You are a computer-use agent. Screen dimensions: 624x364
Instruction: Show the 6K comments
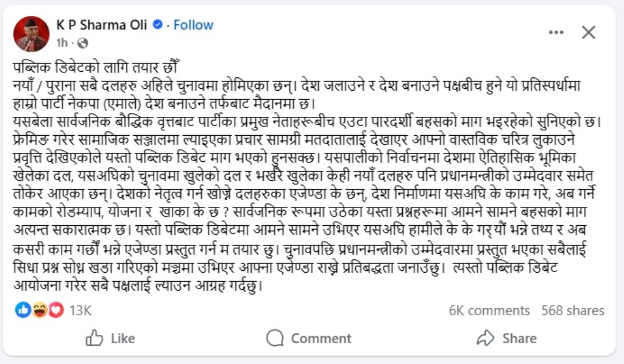489,310
